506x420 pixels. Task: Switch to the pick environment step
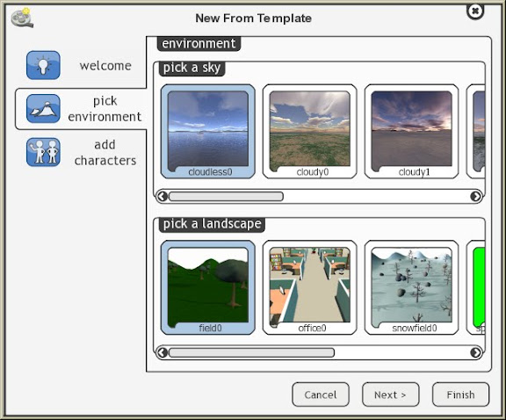pos(81,109)
